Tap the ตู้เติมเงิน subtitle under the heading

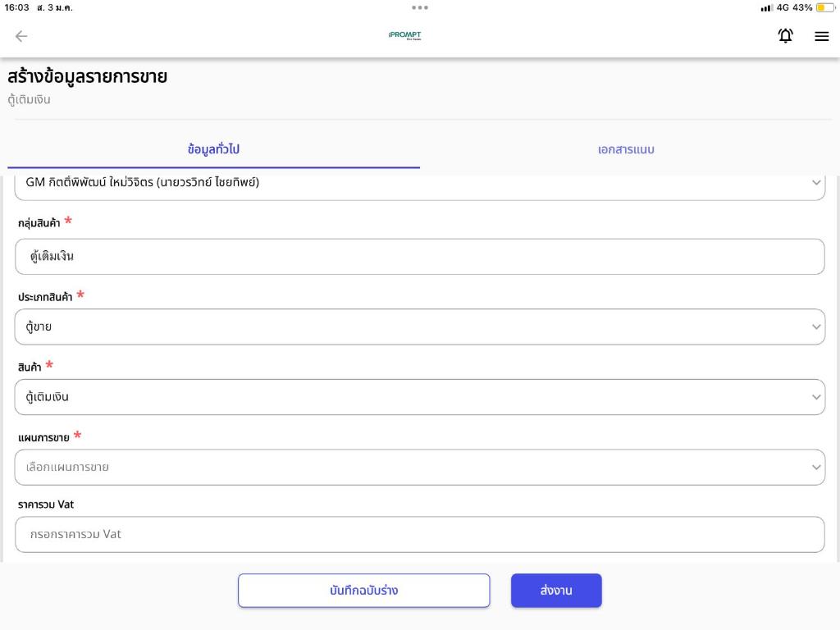pyautogui.click(x=30, y=100)
